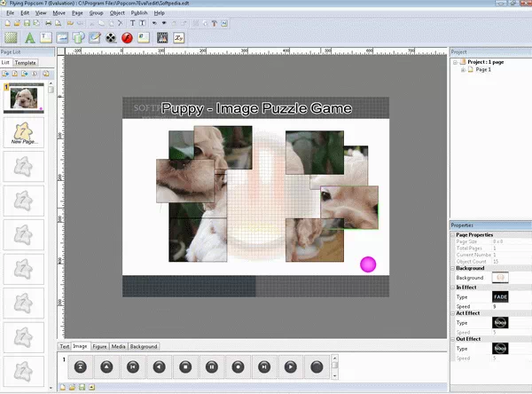Select the pencil drawing tool icon

point(95,37)
